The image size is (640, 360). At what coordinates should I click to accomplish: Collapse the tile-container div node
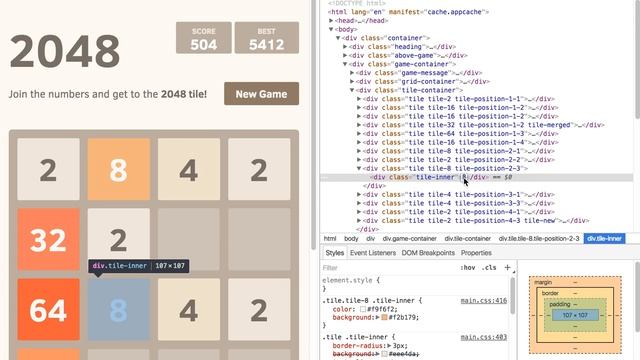pyautogui.click(x=352, y=90)
